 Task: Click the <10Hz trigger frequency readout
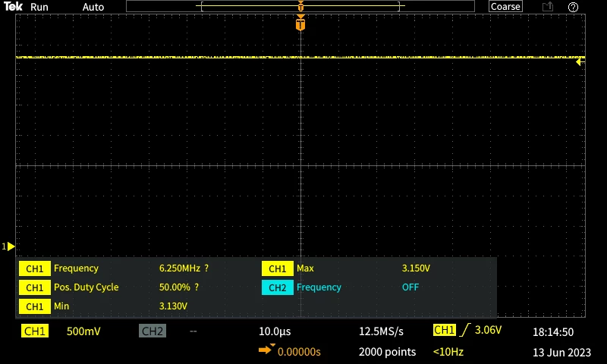tap(448, 352)
